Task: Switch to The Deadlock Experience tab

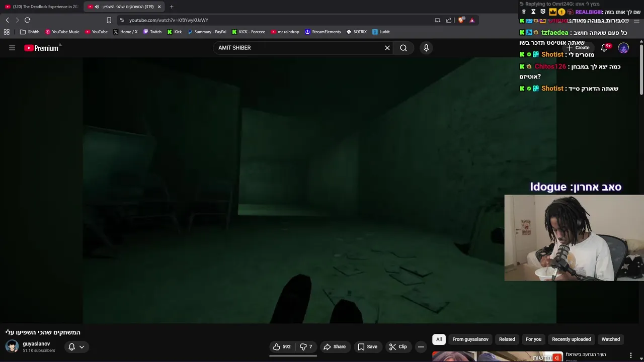Action: (x=42, y=7)
